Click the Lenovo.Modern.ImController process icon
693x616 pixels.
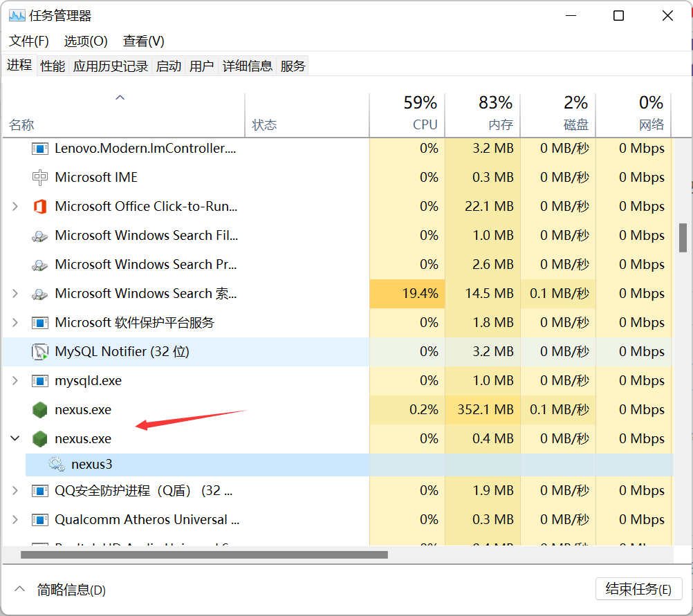[40, 149]
